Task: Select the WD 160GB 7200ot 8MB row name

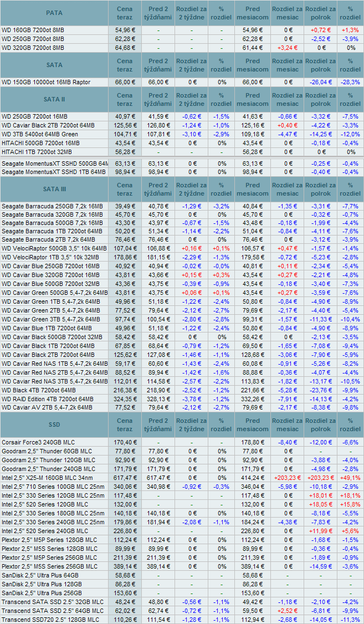Action: click(x=33, y=30)
